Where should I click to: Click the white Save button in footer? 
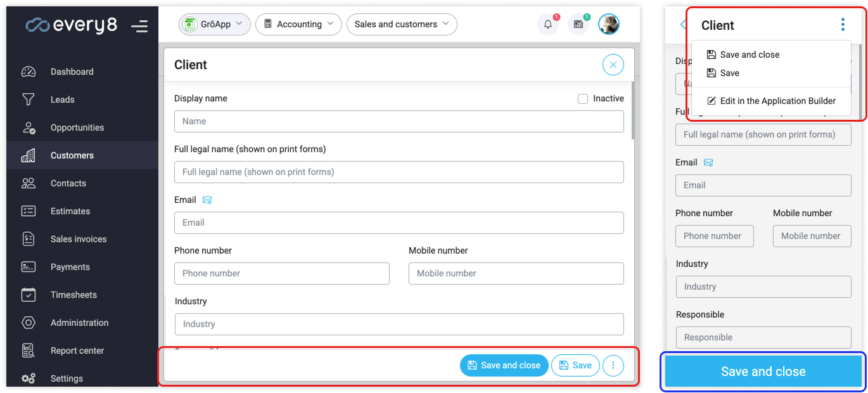575,365
